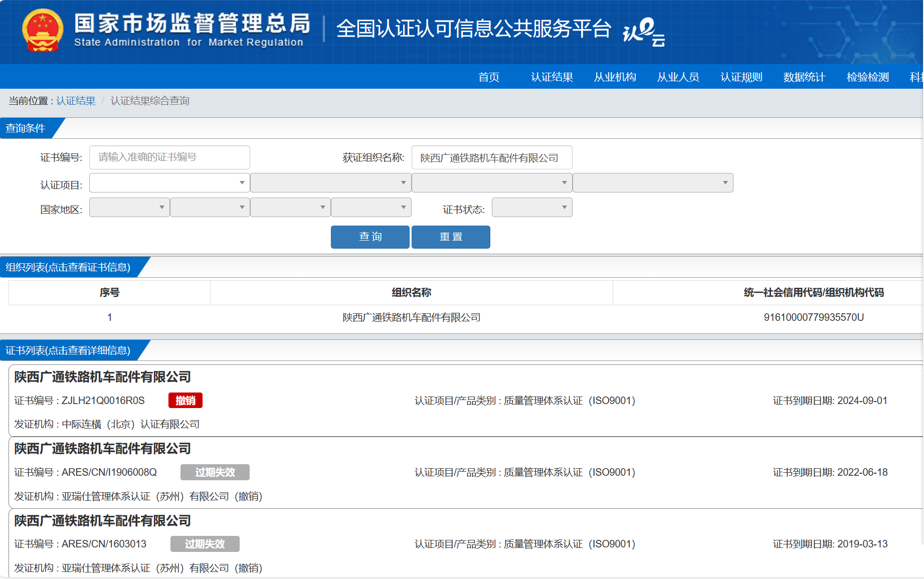
Task: Expand the third 认证项目 dropdown
Action: coord(492,182)
